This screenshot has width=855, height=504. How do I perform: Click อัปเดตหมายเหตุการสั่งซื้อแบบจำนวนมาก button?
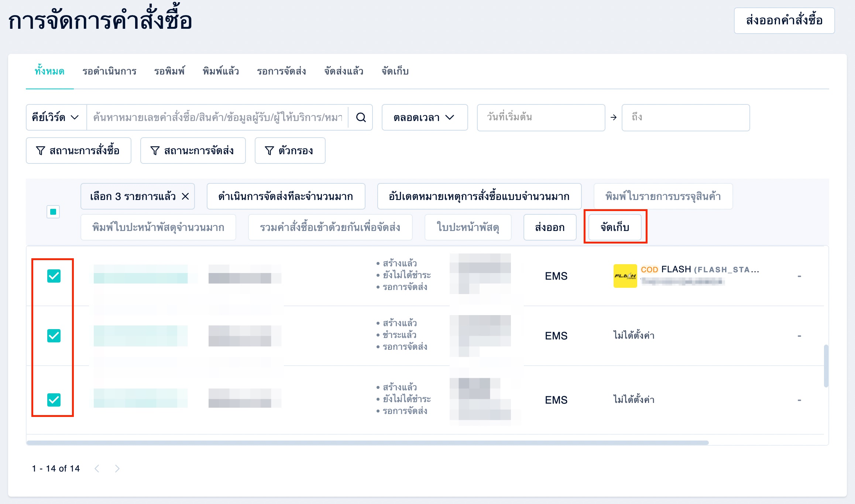479,196
